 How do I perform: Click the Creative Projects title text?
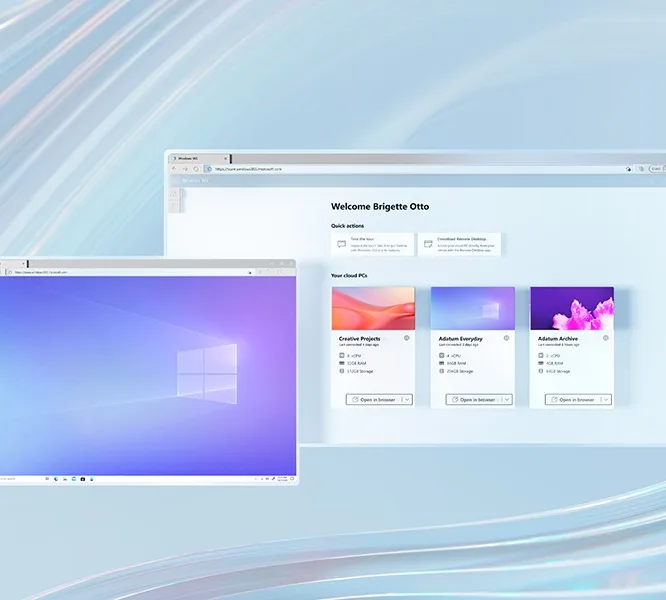tap(359, 339)
